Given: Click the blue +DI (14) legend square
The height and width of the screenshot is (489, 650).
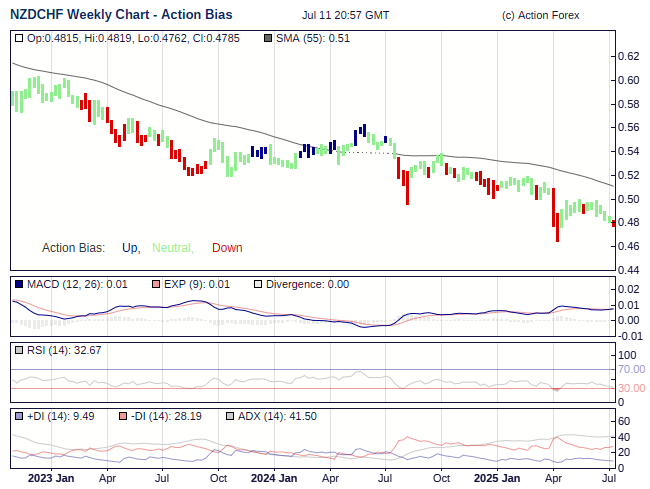Looking at the screenshot, I should 19,416.
